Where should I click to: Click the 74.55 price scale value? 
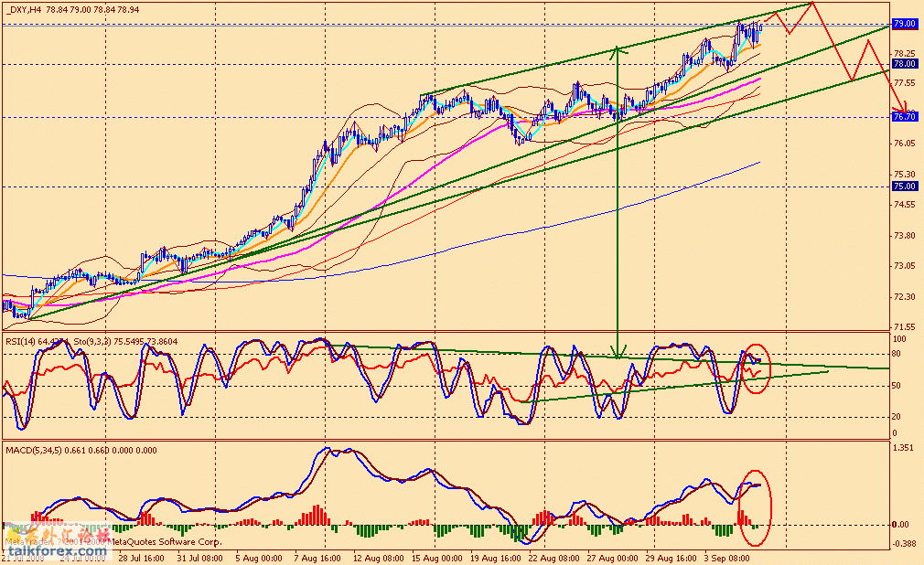click(905, 205)
